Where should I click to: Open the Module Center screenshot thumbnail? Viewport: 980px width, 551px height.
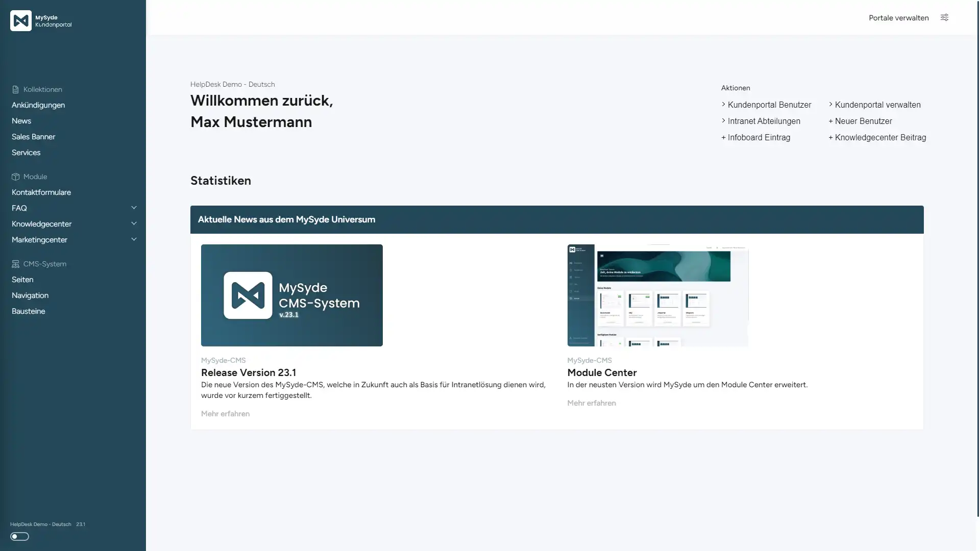point(658,295)
